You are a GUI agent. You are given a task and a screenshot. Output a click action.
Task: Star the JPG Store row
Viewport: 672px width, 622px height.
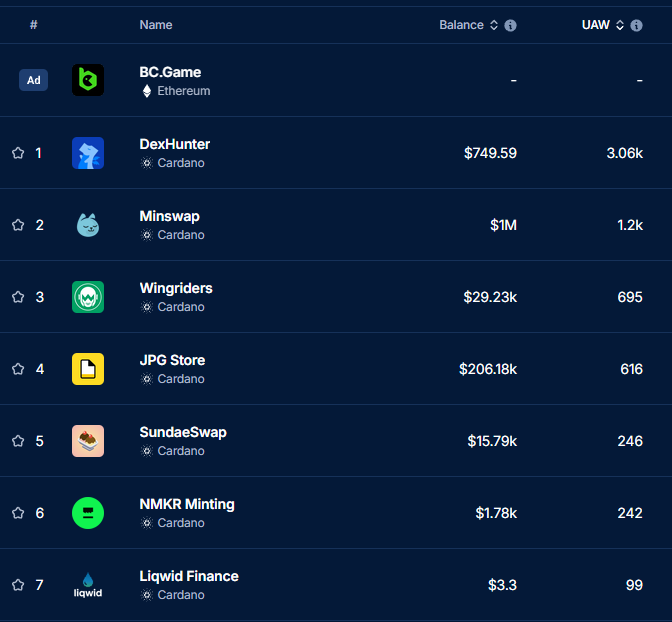click(x=18, y=369)
